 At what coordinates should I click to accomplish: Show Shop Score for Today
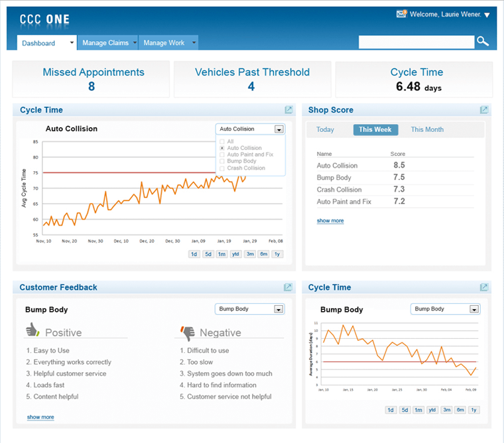[325, 129]
